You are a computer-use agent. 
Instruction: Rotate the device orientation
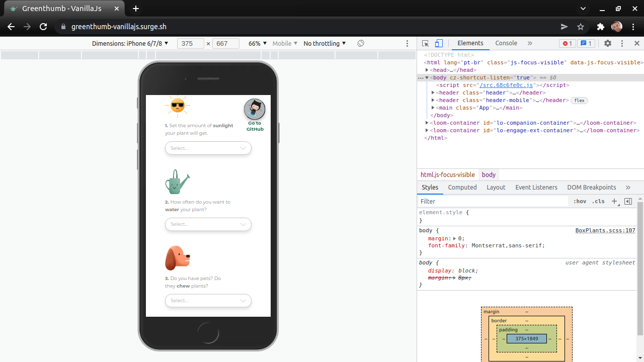tap(361, 43)
